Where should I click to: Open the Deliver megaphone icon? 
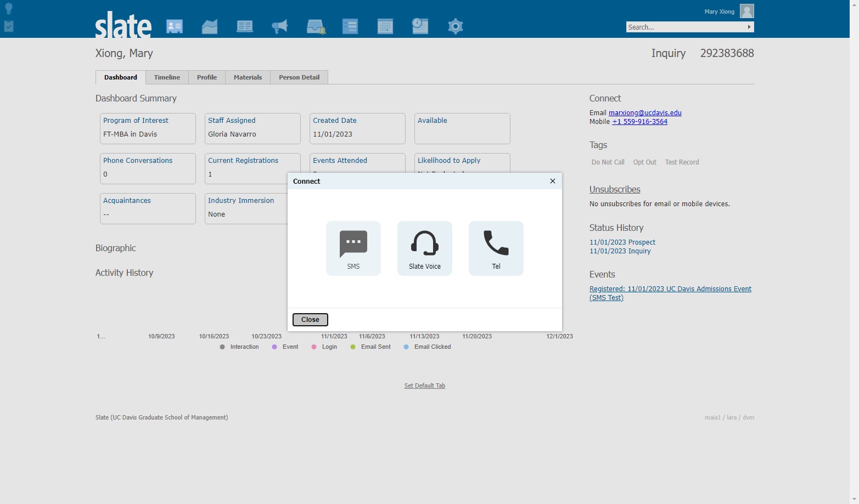tap(280, 26)
